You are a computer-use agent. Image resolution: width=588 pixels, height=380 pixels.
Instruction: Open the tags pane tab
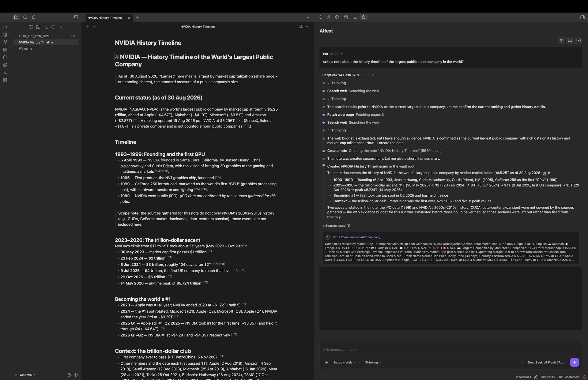click(337, 17)
